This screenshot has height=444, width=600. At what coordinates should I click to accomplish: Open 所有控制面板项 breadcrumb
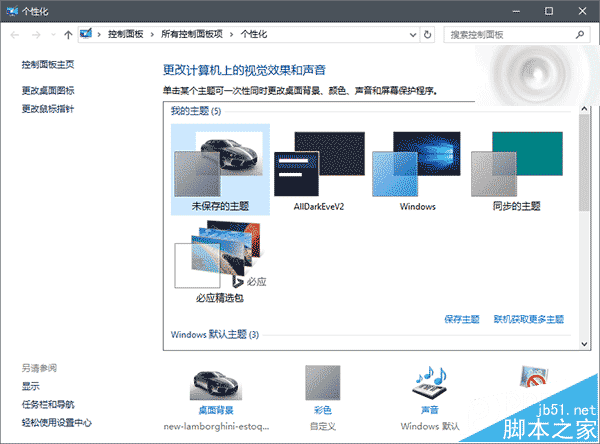point(192,34)
